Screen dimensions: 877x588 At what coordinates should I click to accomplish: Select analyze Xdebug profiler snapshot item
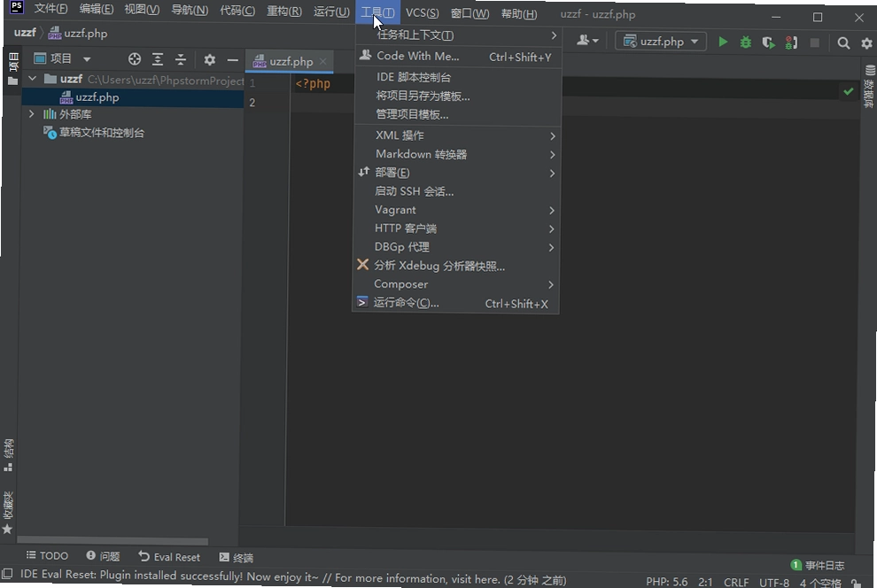[x=456, y=266]
